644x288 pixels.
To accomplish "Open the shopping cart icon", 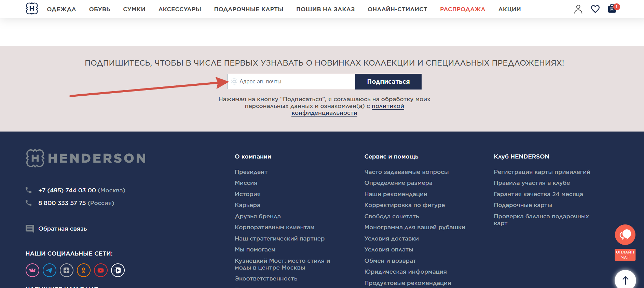I will [612, 9].
